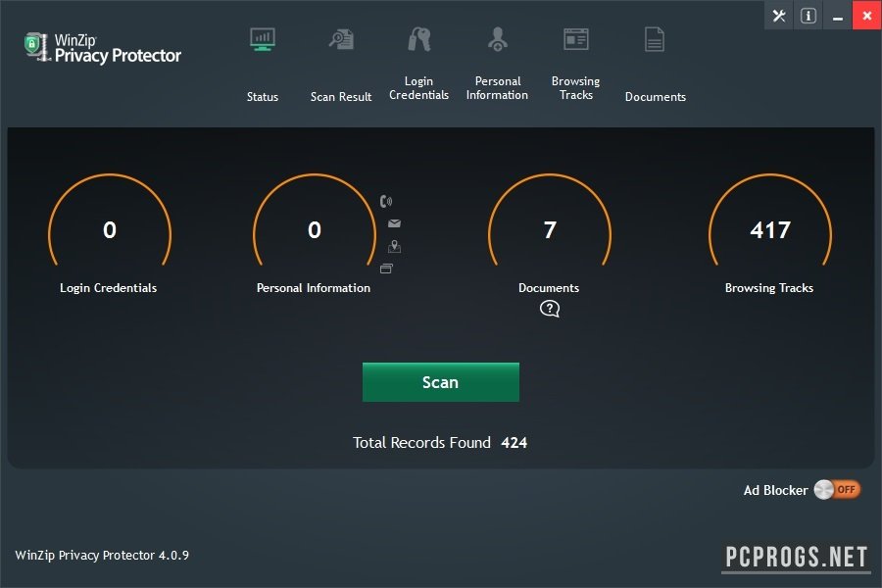
Task: Click the Documents gauge showing 7
Action: (549, 231)
